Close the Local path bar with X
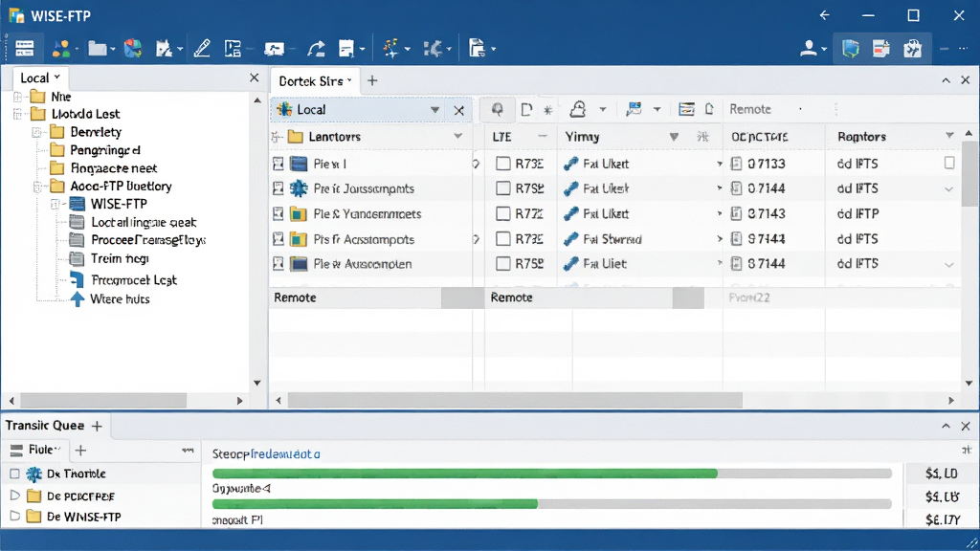Viewport: 980px width, 551px height. tap(458, 111)
